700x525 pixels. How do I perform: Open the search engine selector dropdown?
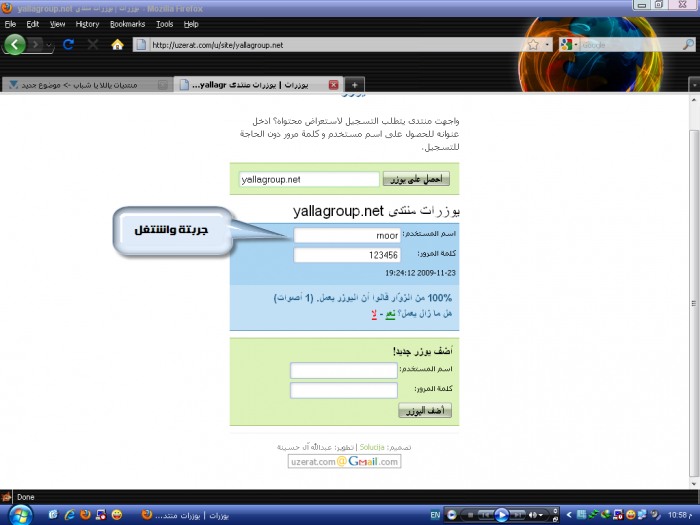point(569,45)
